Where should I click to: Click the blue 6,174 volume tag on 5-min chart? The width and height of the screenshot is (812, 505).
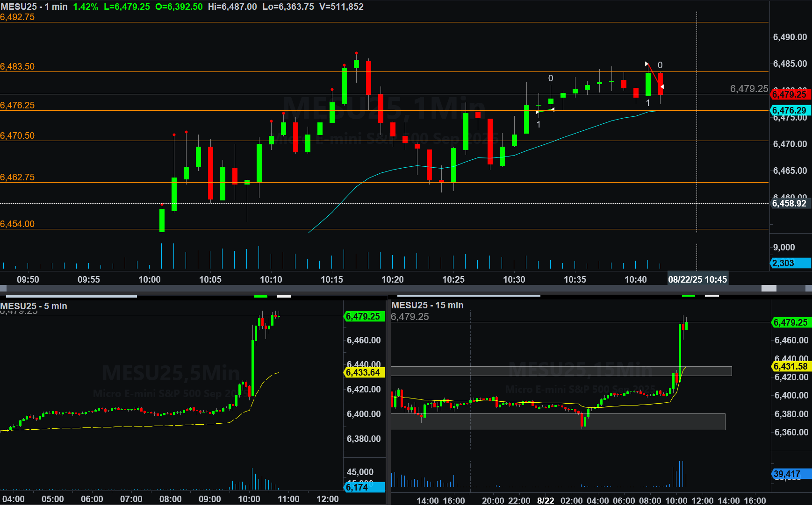364,487
